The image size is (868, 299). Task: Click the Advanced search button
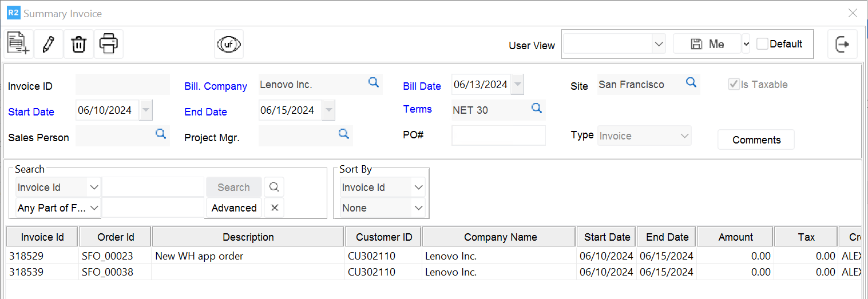click(x=234, y=208)
